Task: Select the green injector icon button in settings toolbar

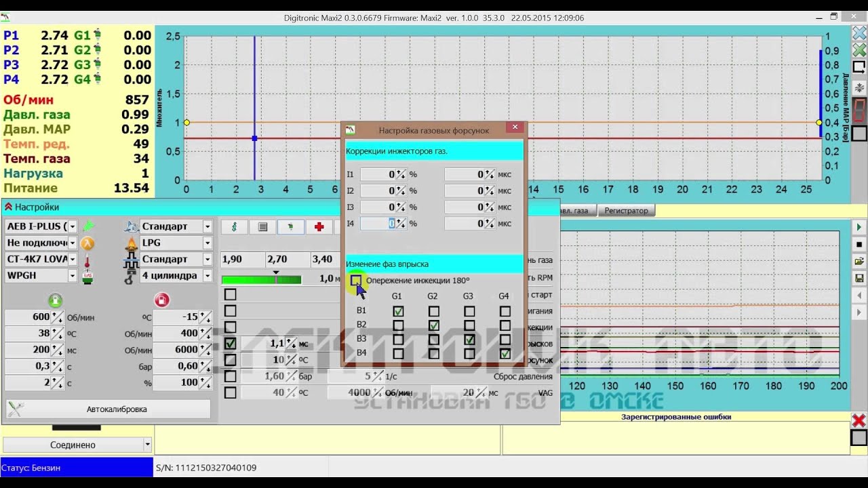Action: (291, 227)
